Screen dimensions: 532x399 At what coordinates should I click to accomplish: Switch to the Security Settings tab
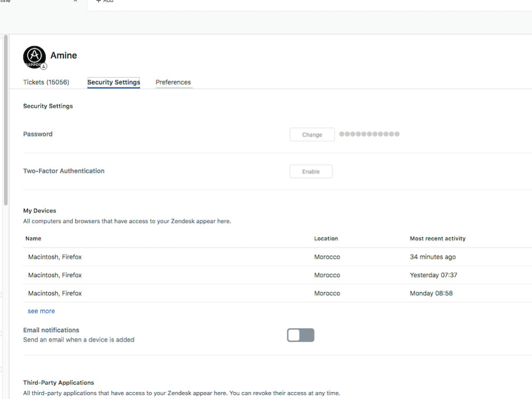pos(114,82)
